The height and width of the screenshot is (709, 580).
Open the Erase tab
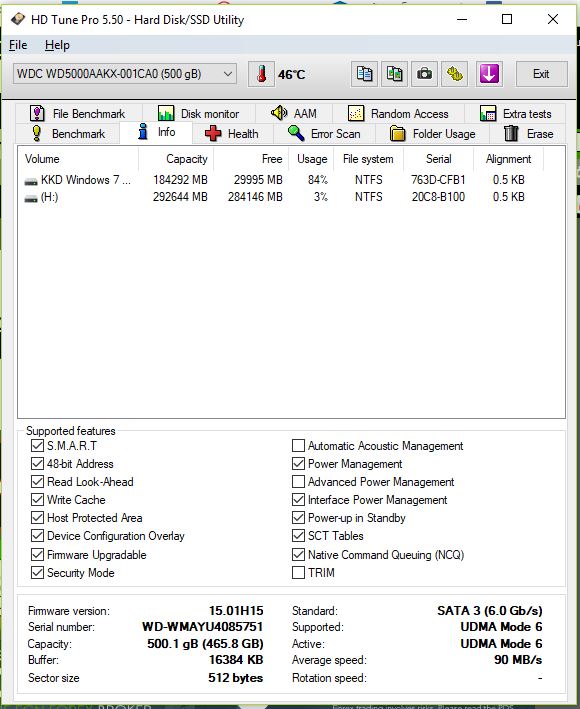click(528, 134)
